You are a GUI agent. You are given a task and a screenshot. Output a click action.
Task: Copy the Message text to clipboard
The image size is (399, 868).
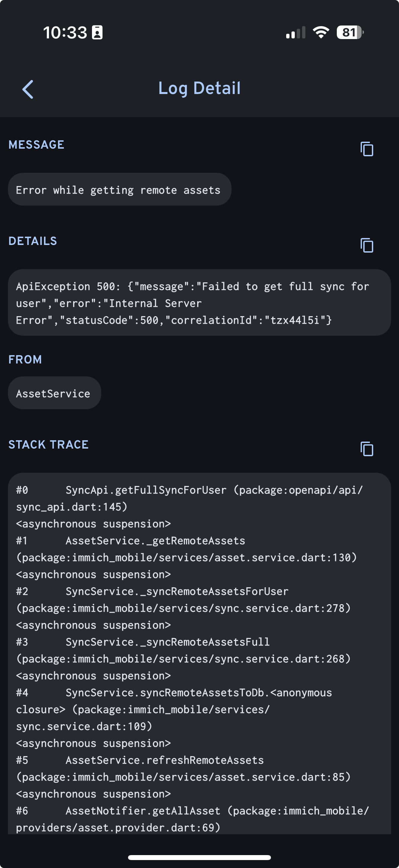pos(367,149)
